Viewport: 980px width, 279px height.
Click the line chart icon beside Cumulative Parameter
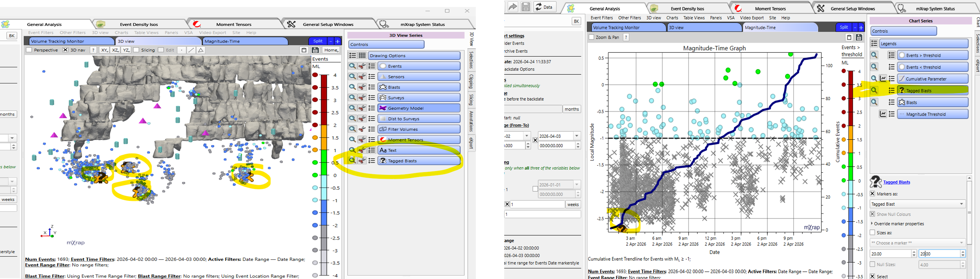click(x=883, y=79)
